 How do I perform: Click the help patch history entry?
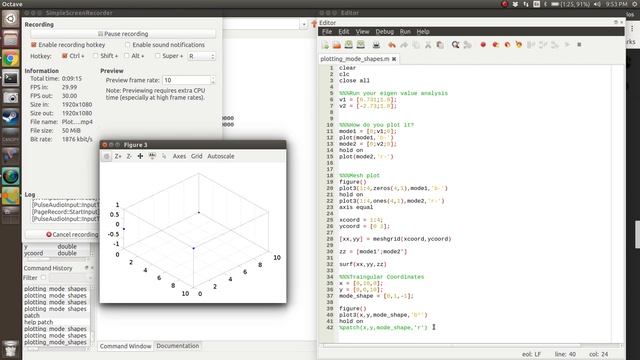point(38,322)
